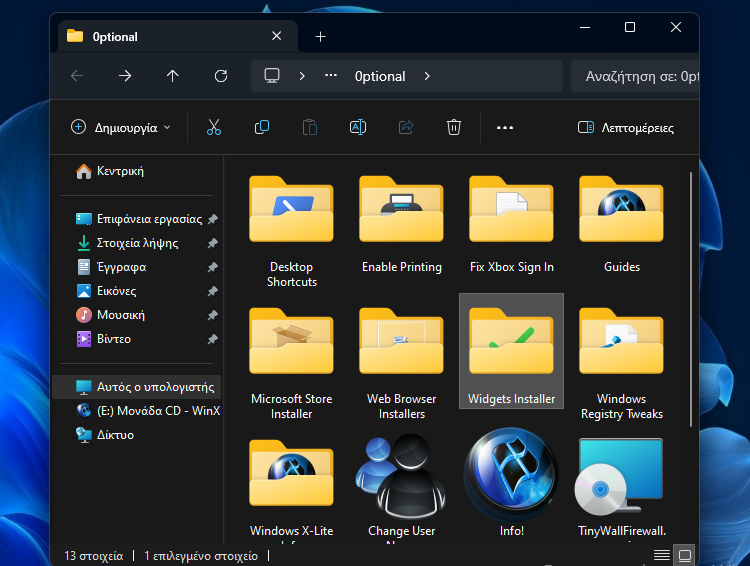Refresh the current folder view
Viewport: 750px width, 566px height.
(221, 76)
